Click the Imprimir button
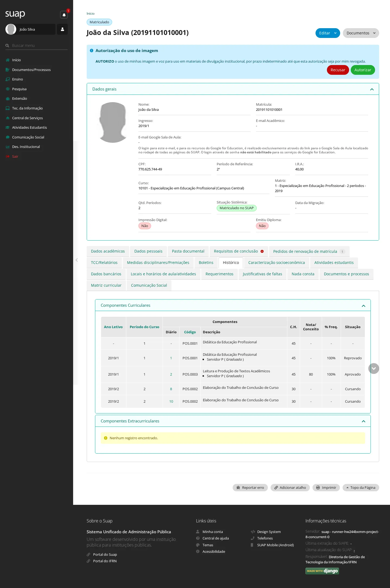This screenshot has height=588, width=390. 326,487
